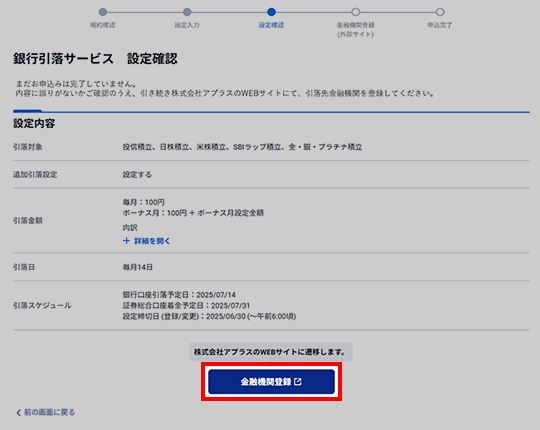540x430 pixels.
Task: Click the active 設定確認 step circle
Action: (x=271, y=12)
